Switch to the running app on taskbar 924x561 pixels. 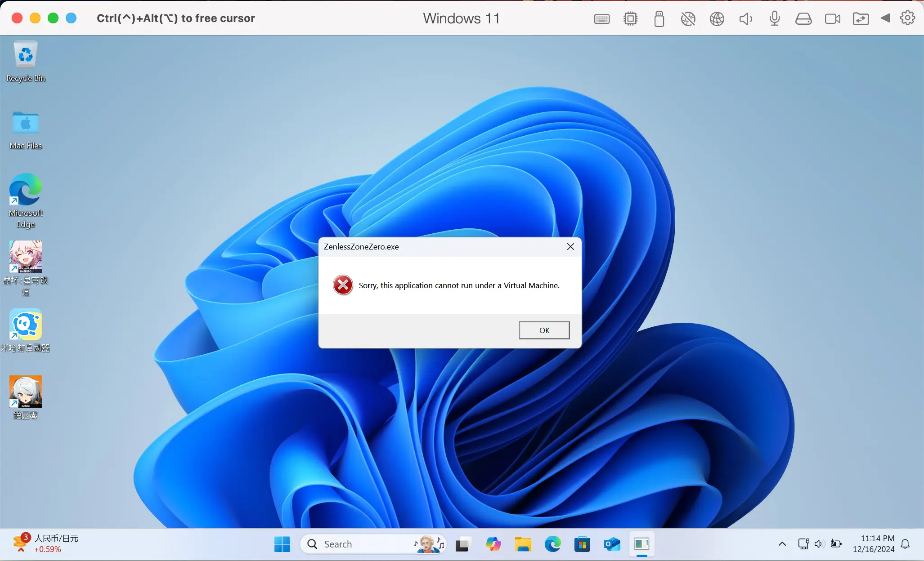(641, 544)
